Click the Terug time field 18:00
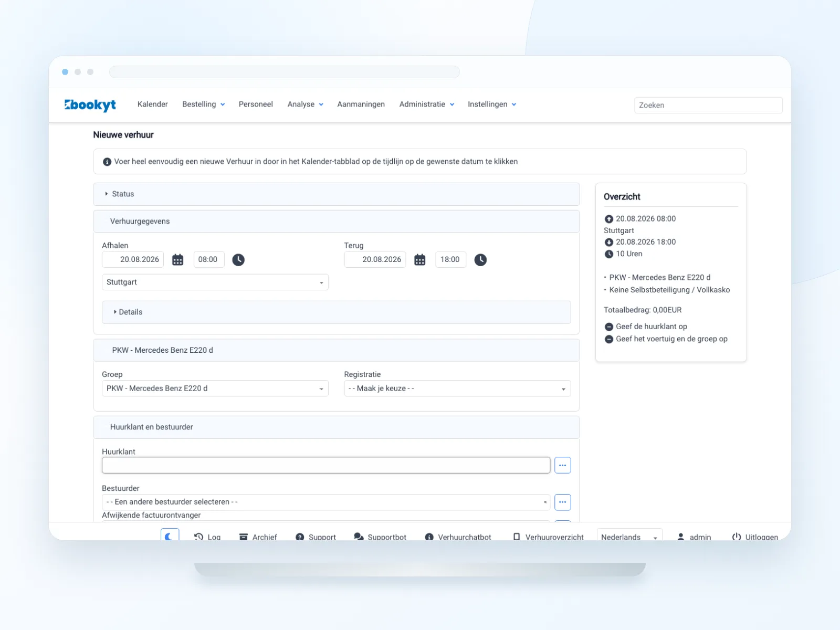840x630 pixels. coord(450,259)
